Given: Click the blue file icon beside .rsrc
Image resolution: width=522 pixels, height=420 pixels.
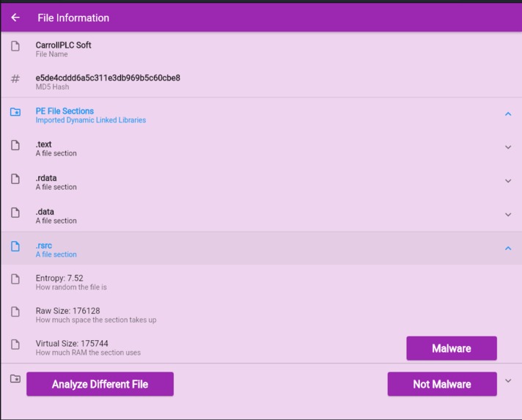Looking at the screenshot, I should pyautogui.click(x=15, y=246).
